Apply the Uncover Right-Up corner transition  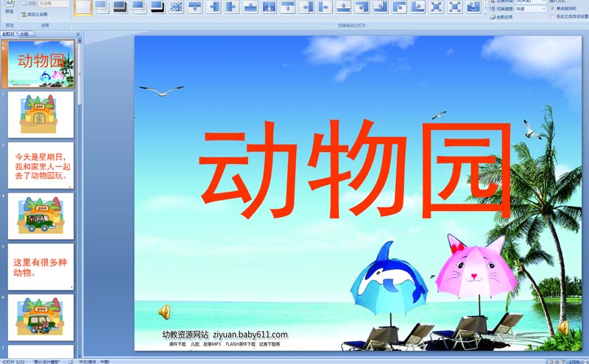417,7
